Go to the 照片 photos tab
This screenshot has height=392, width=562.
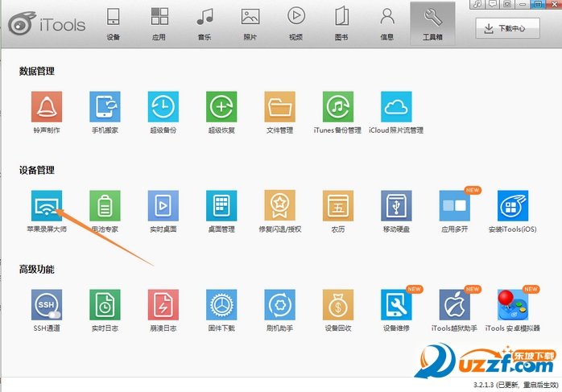(250, 23)
